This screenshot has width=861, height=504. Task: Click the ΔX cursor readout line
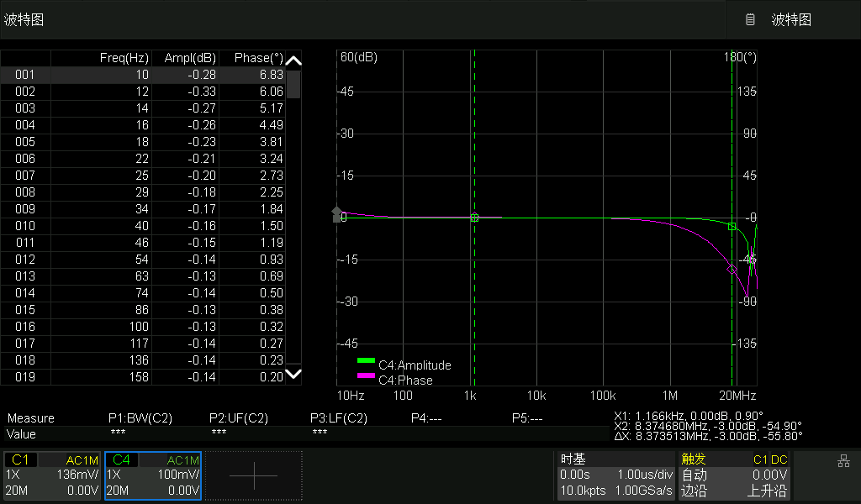click(708, 437)
